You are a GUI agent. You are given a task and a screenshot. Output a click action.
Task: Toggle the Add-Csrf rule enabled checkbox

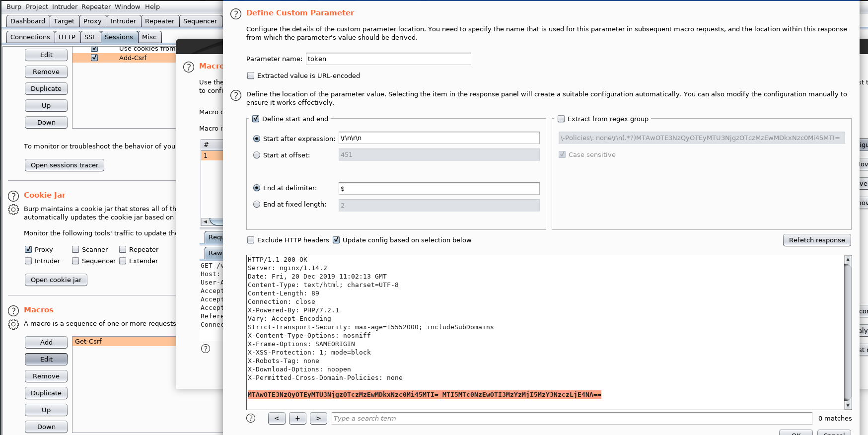(x=94, y=58)
